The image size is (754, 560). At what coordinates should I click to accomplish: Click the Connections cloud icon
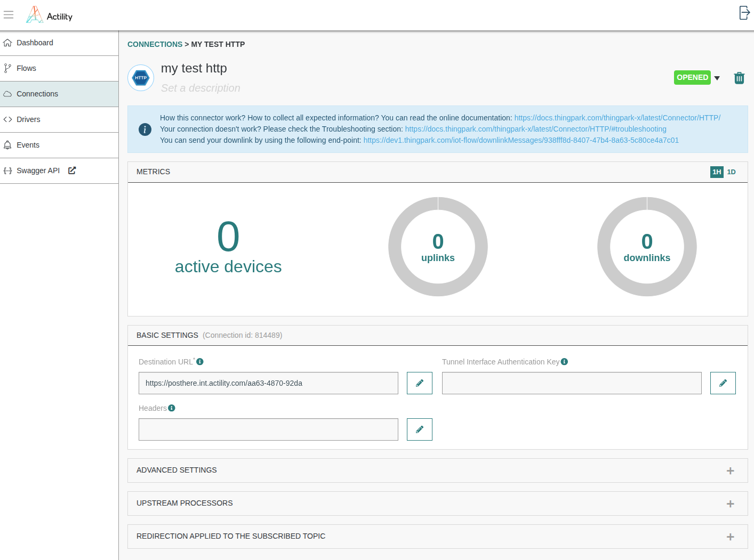coord(7,94)
